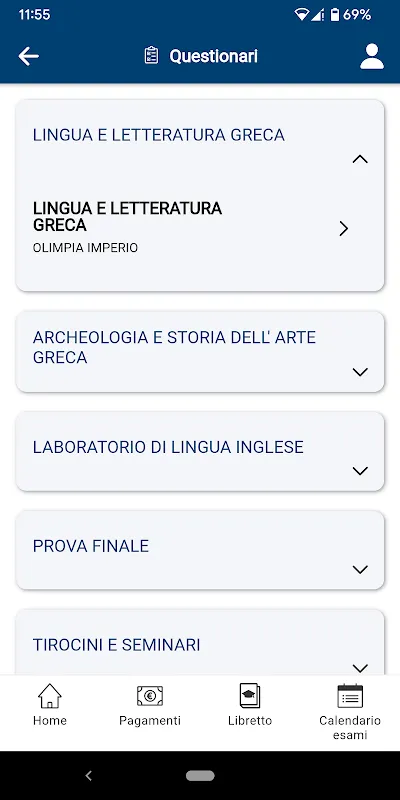The width and height of the screenshot is (400, 800).
Task: Open Pagamenti euro banknote icon
Action: pos(150,696)
